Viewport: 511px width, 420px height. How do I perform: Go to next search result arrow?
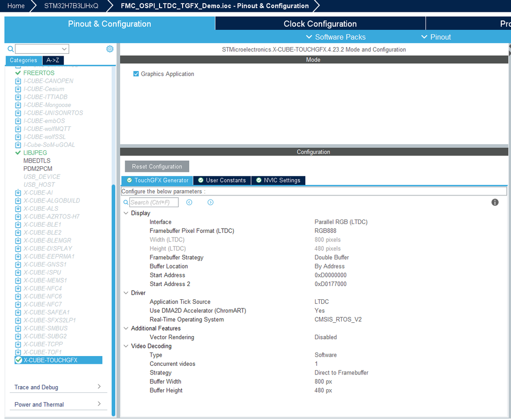click(211, 203)
